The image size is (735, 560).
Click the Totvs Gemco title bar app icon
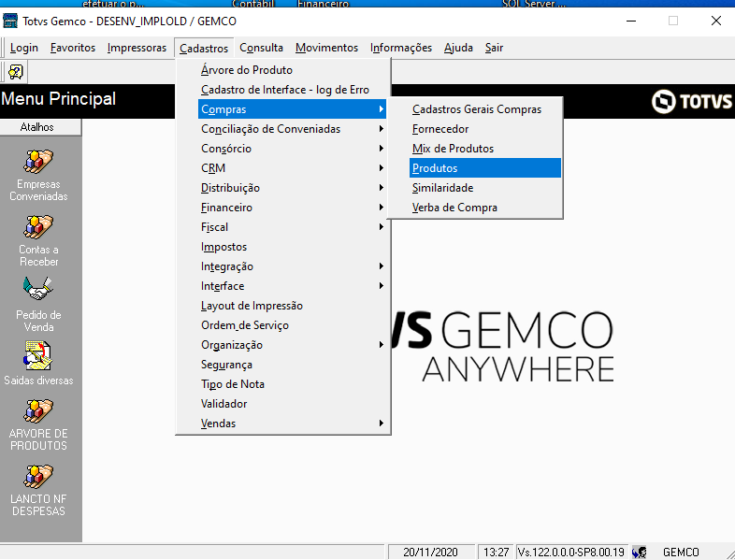pyautogui.click(x=10, y=22)
